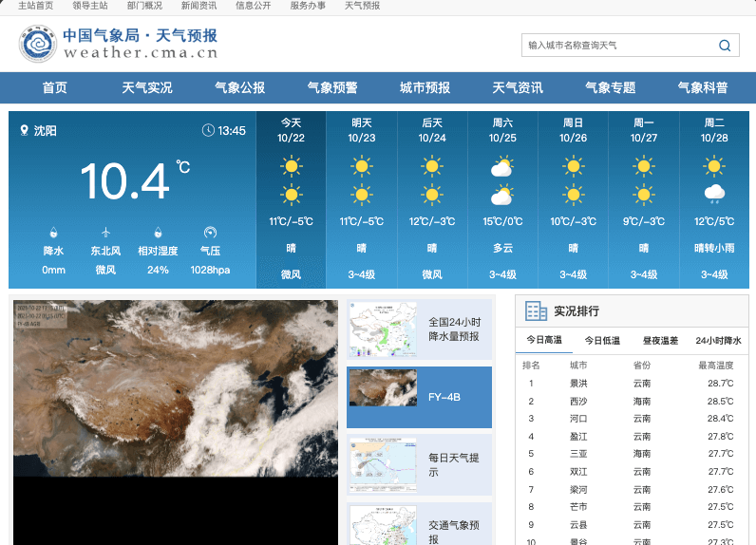This screenshot has width=756, height=545.
Task: Open the 气象预警 navigation item
Action: point(332,87)
